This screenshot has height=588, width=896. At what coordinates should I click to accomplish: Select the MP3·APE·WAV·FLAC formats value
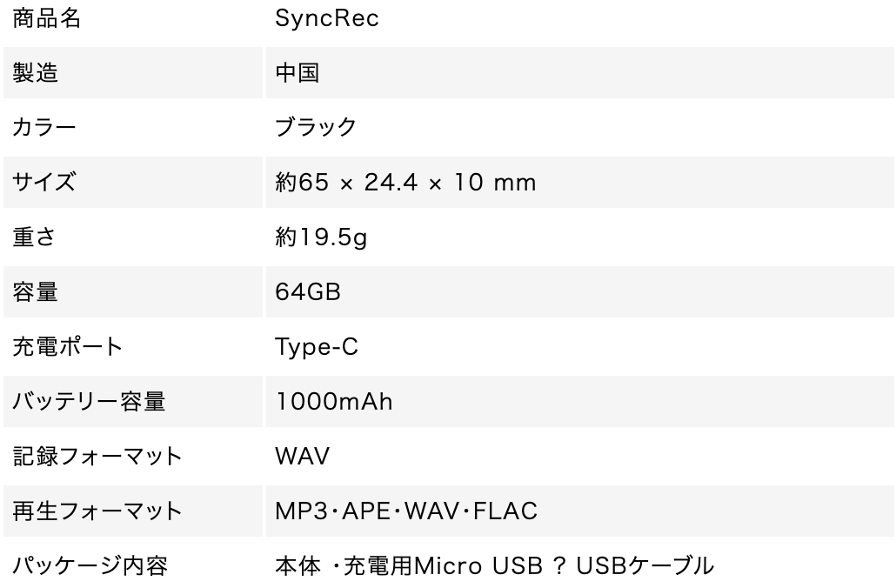click(x=406, y=511)
